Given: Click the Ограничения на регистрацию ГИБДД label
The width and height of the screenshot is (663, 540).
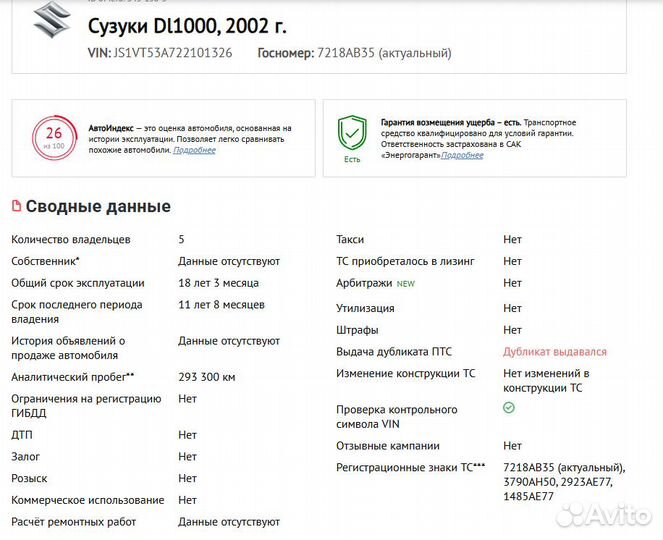Looking at the screenshot, I should click(86, 406).
